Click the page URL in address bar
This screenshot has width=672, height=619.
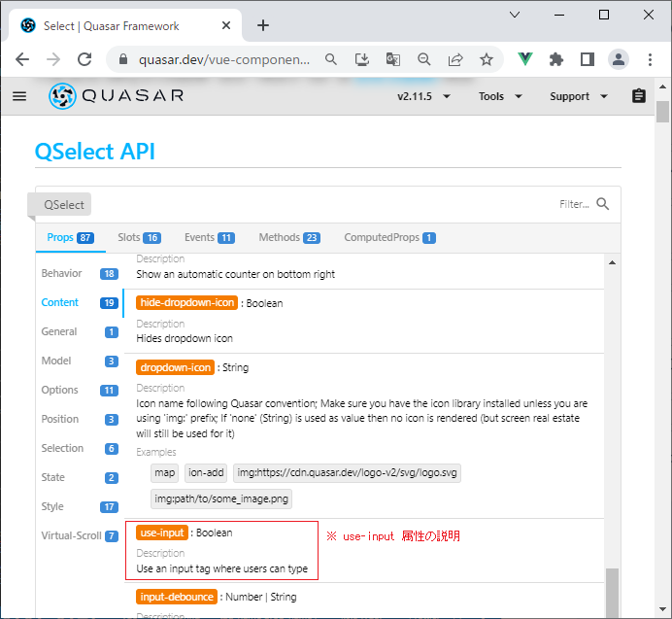(x=223, y=59)
